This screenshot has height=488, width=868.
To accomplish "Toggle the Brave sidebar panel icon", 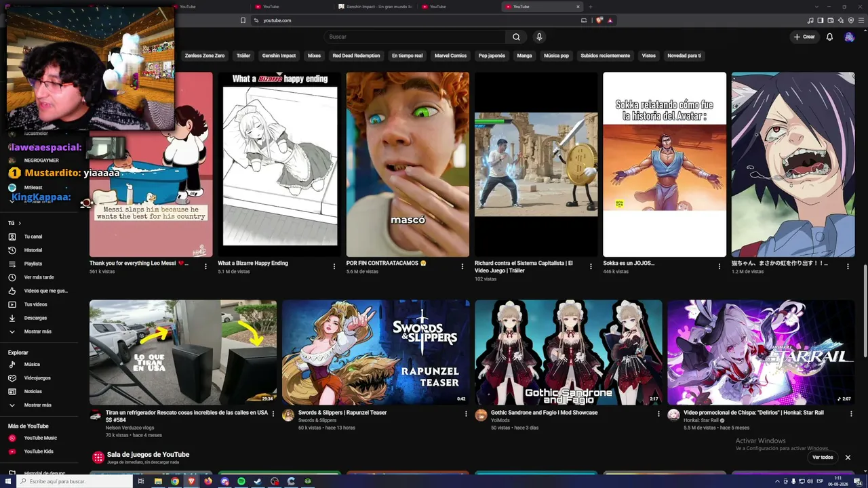I will tap(821, 20).
